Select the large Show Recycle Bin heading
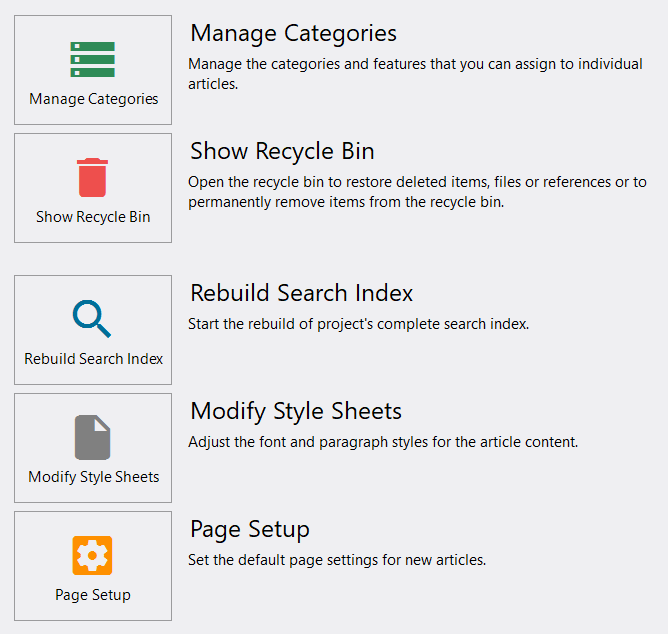 pos(282,152)
